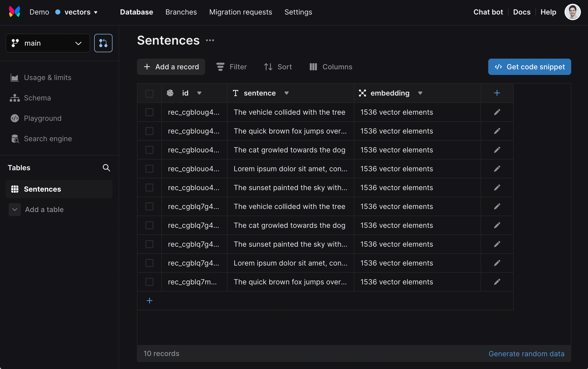Click the search tables magnifier icon
Screen dimensions: 588x369
click(x=106, y=168)
